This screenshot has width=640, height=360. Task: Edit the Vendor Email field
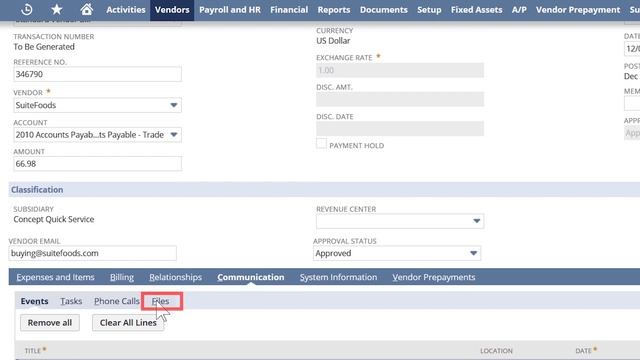coord(93,253)
